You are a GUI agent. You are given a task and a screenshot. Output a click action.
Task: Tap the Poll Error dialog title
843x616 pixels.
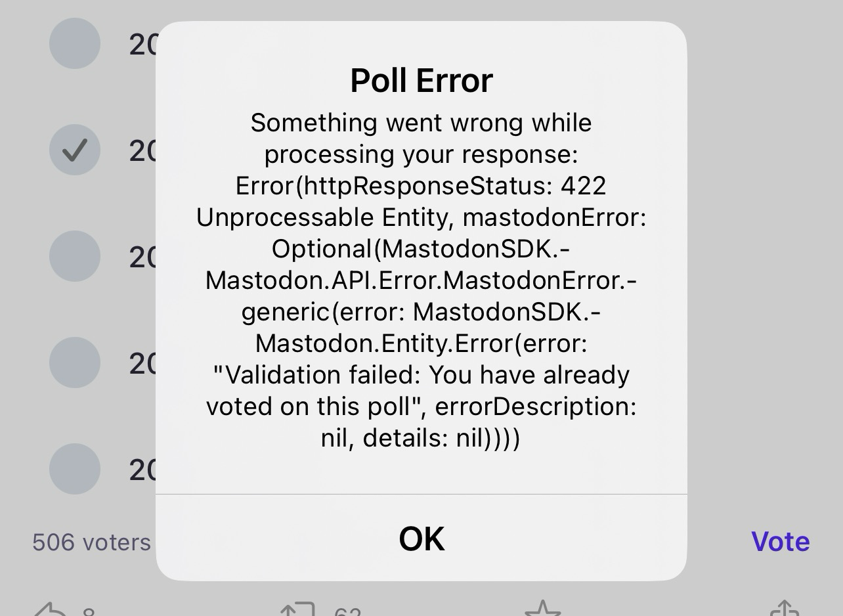pos(421,81)
